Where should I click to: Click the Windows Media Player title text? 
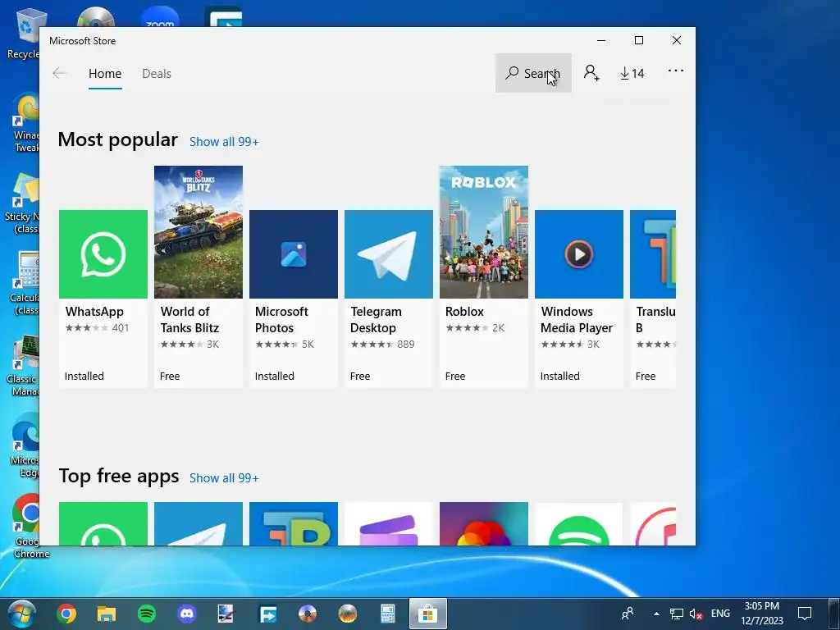click(x=577, y=320)
